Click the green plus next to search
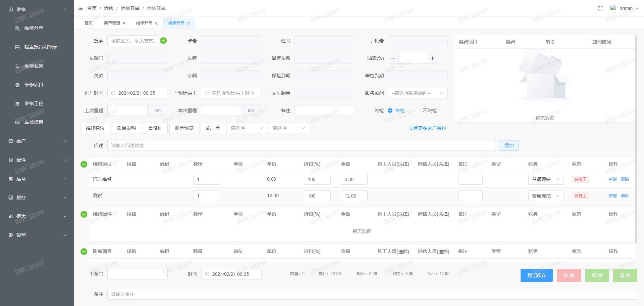 (x=163, y=41)
